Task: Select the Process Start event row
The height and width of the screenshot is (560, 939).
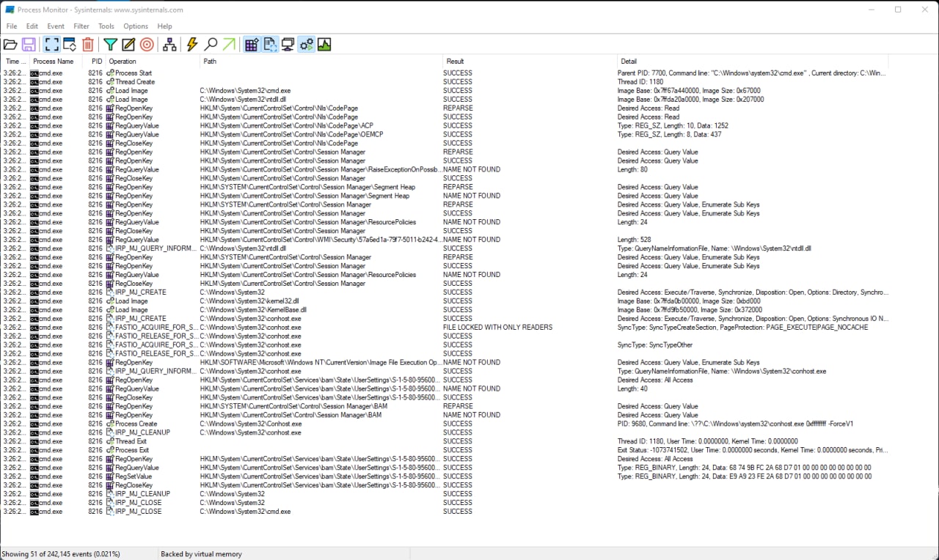Action: point(445,73)
